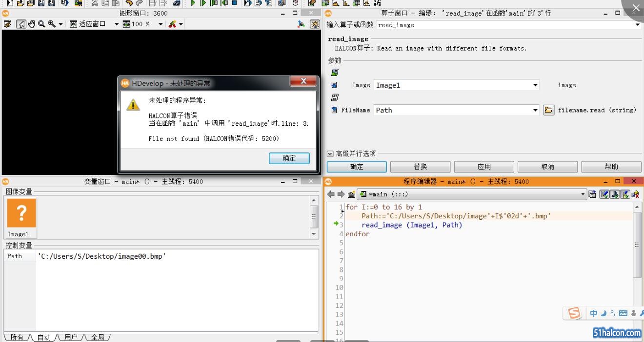This screenshot has height=342, width=644.
Task: Close the HDevelop exception dialog with red X
Action: (x=303, y=81)
